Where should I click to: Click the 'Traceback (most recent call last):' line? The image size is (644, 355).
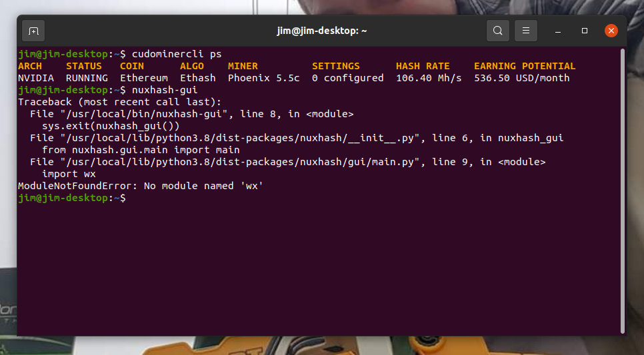tap(119, 102)
